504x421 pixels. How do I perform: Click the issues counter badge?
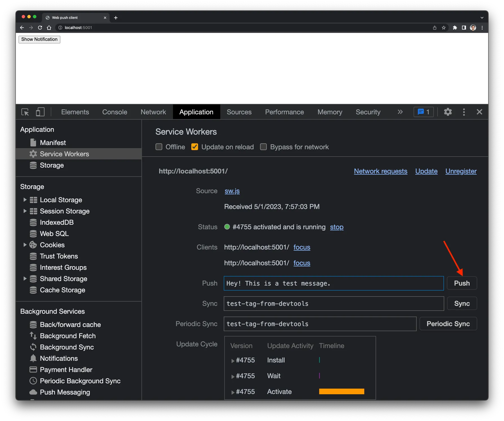coord(423,112)
